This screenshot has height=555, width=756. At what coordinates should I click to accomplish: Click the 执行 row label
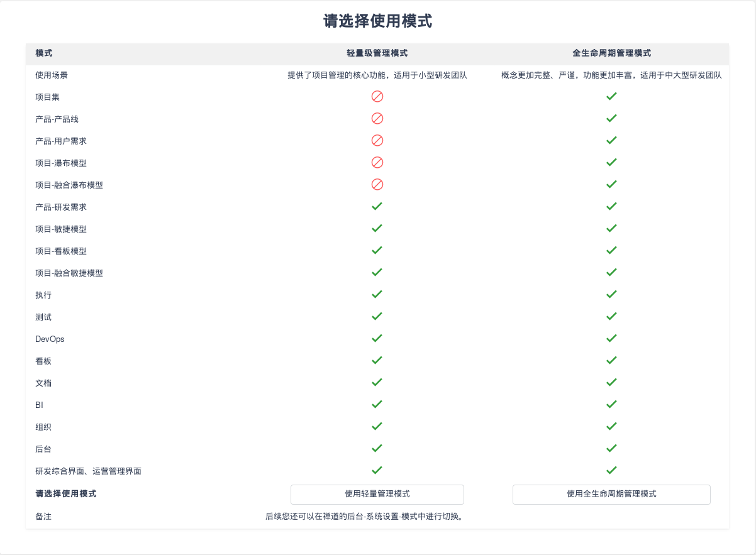pyautogui.click(x=43, y=295)
